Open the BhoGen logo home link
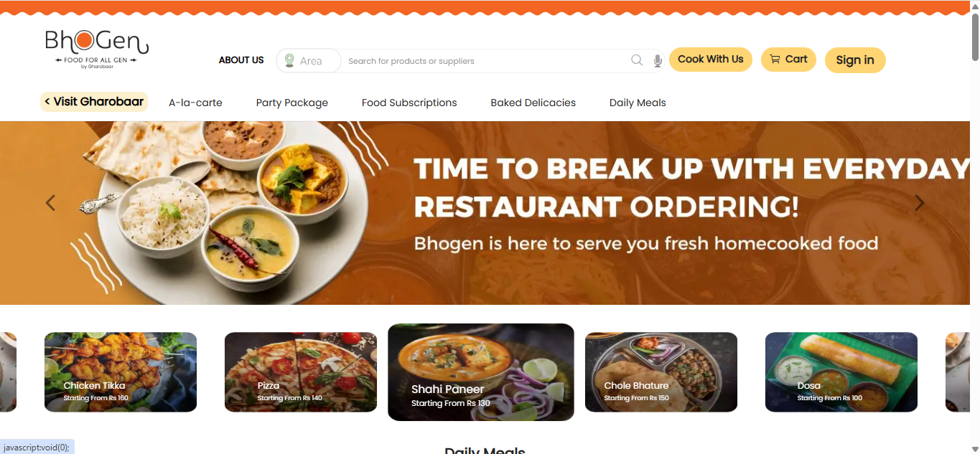Screen dimensions: 980x454 pos(97,49)
